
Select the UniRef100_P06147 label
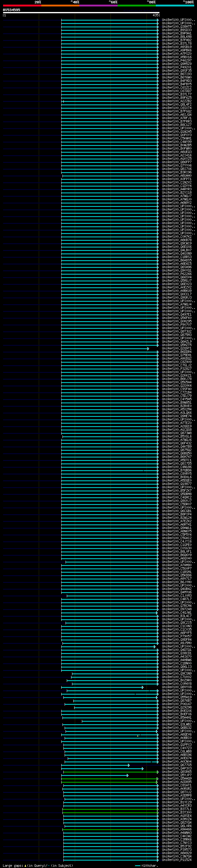[x=176, y=704]
